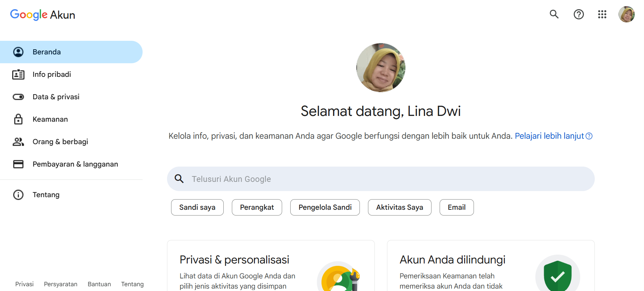Image resolution: width=644 pixels, height=291 pixels.
Task: Click the Data & privasi toggle icon
Action: pyautogui.click(x=18, y=97)
